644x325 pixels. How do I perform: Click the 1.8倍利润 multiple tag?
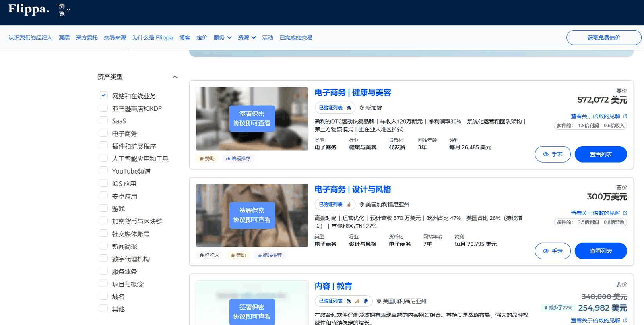[x=588, y=126]
